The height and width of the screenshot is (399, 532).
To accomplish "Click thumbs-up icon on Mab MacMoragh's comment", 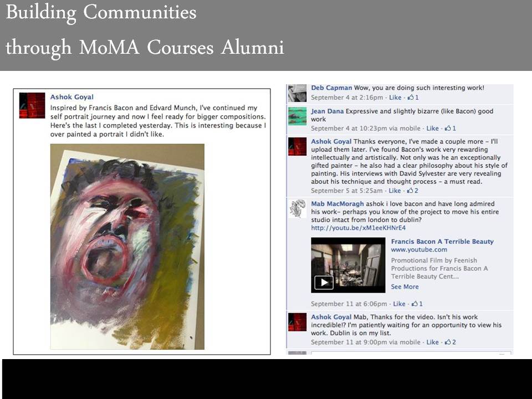I will click(x=415, y=304).
